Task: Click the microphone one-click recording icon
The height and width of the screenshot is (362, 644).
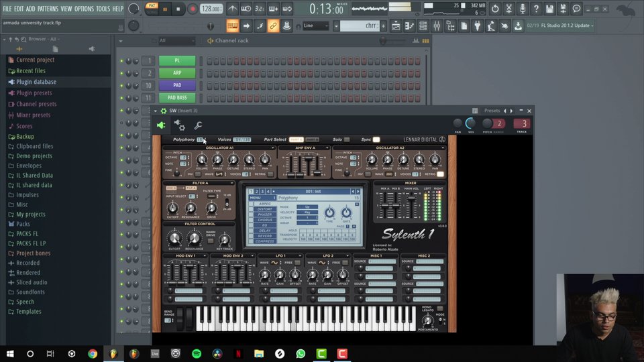Action: [522, 9]
